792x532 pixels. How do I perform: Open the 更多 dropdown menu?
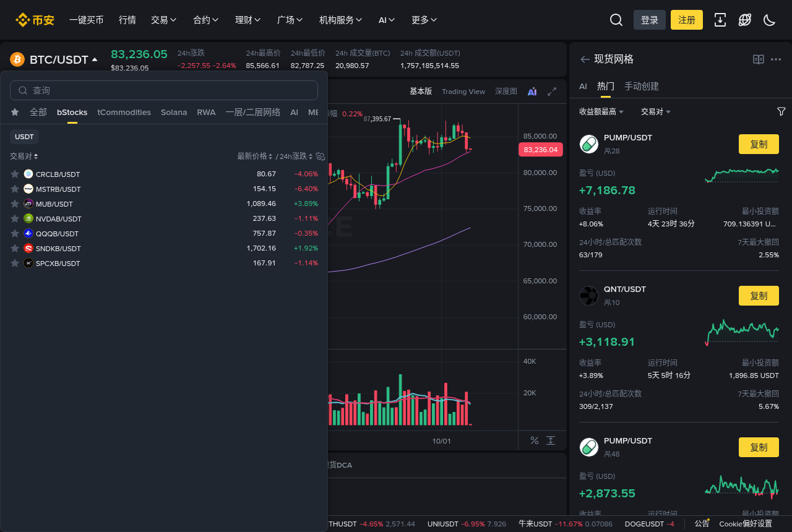pyautogui.click(x=424, y=20)
